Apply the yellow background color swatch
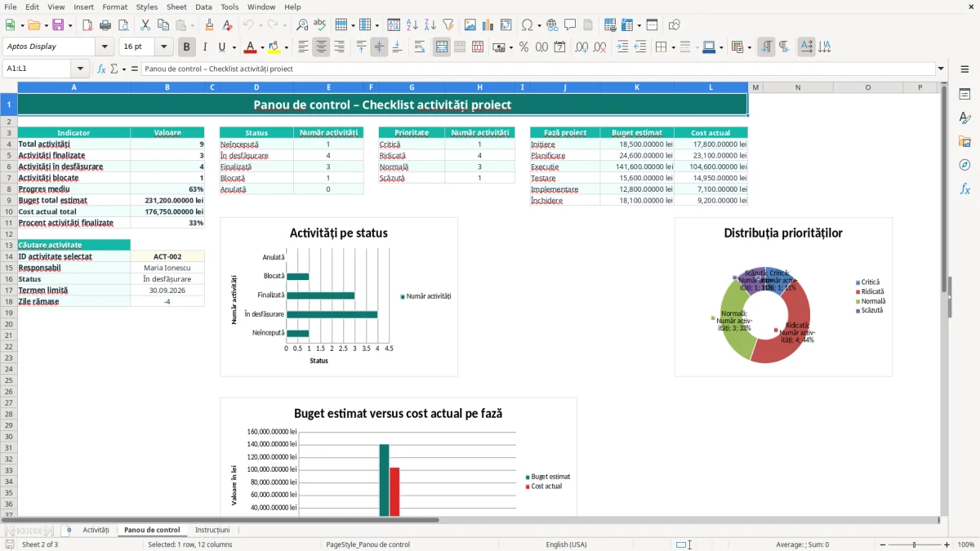980x551 pixels. tap(274, 47)
